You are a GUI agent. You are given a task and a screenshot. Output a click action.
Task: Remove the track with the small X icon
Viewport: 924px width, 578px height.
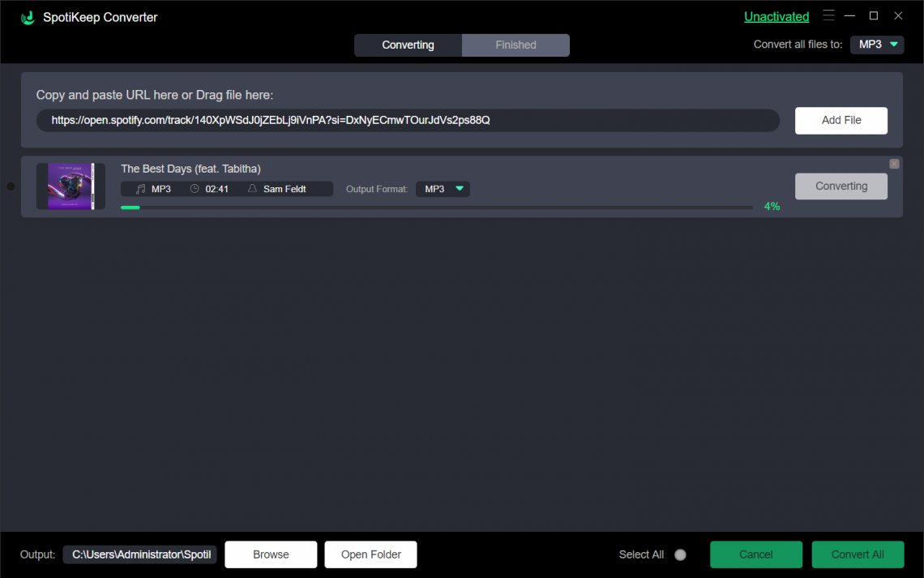[894, 163]
